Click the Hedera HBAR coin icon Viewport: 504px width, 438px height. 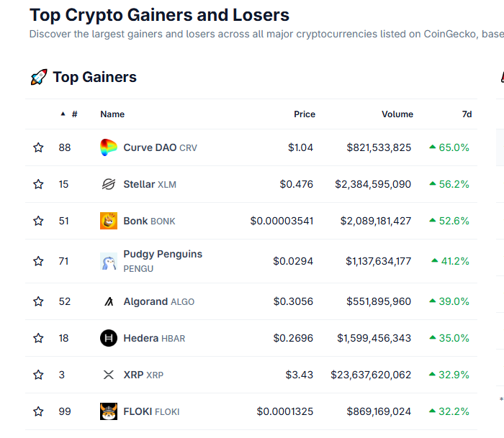(x=109, y=338)
